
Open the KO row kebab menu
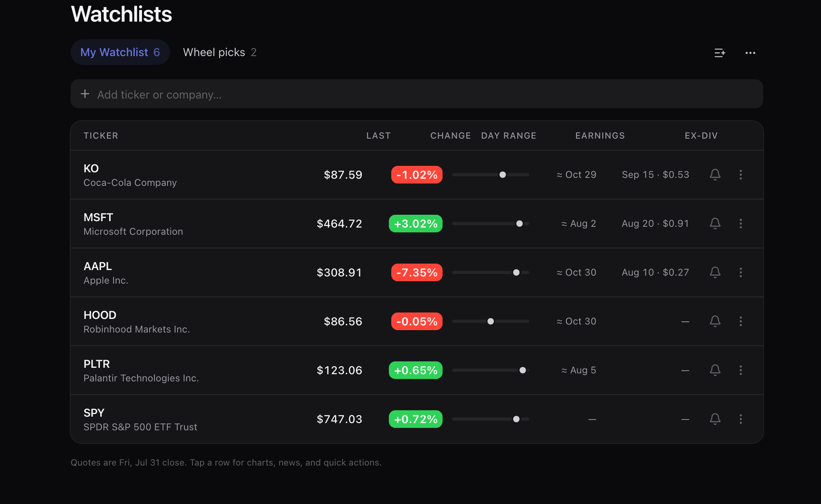(x=740, y=175)
